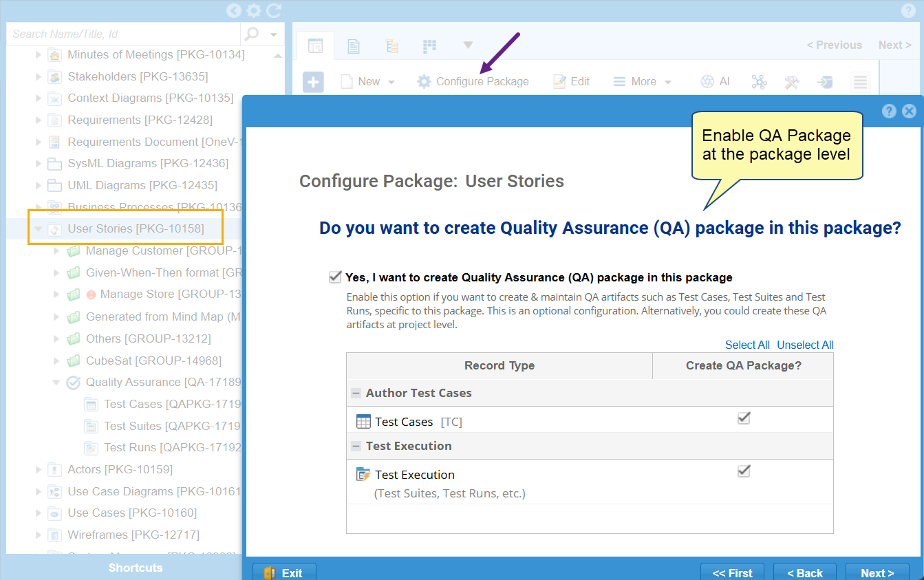Select Manage Customer group
Viewport: 924px width, 580px height.
coord(164,251)
